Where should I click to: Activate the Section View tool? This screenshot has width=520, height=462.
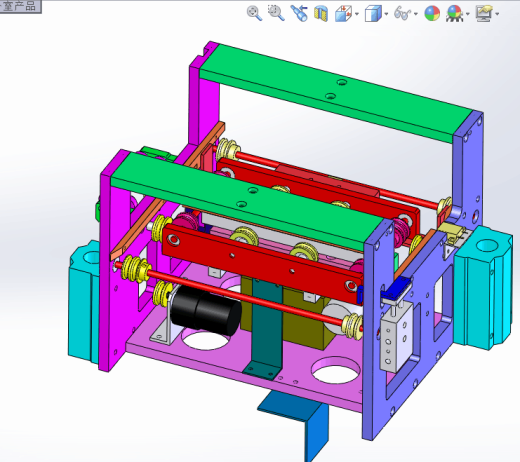[321, 14]
